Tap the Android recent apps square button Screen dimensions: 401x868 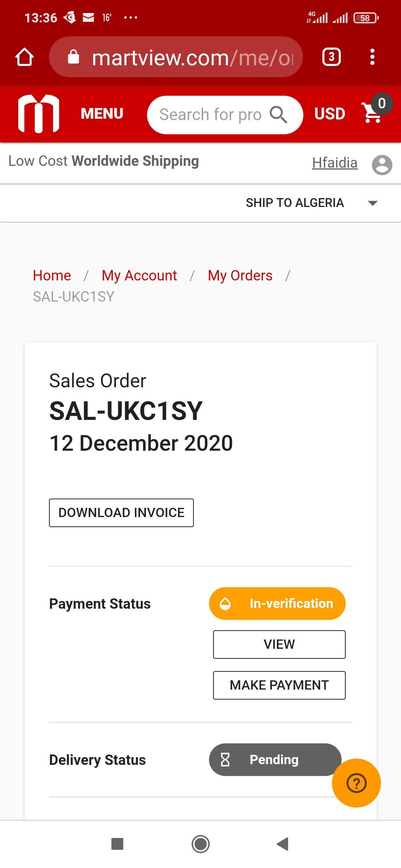[117, 844]
